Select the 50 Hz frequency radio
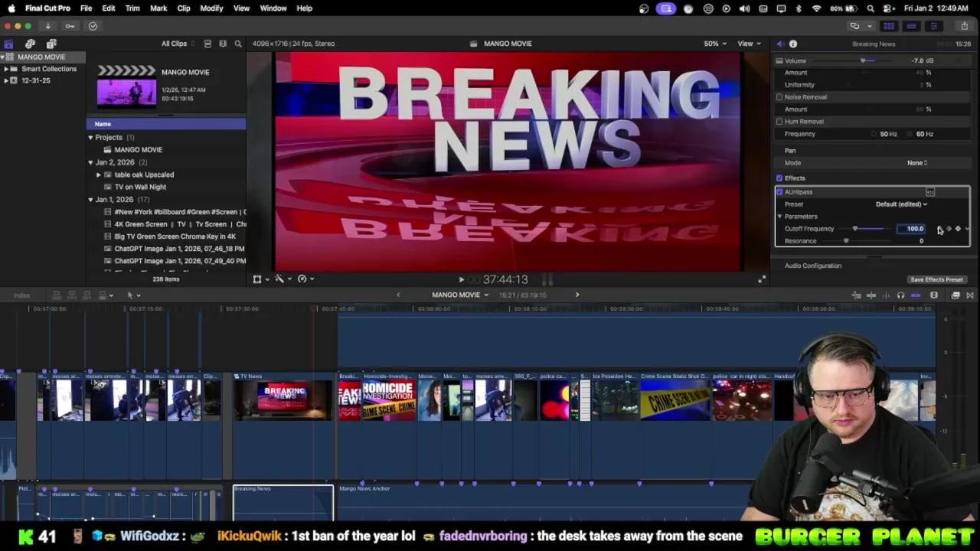The width and height of the screenshot is (980, 551). pyautogui.click(x=874, y=134)
